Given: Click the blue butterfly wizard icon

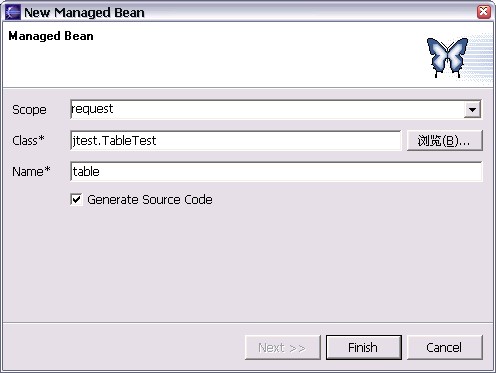Looking at the screenshot, I should 447,57.
